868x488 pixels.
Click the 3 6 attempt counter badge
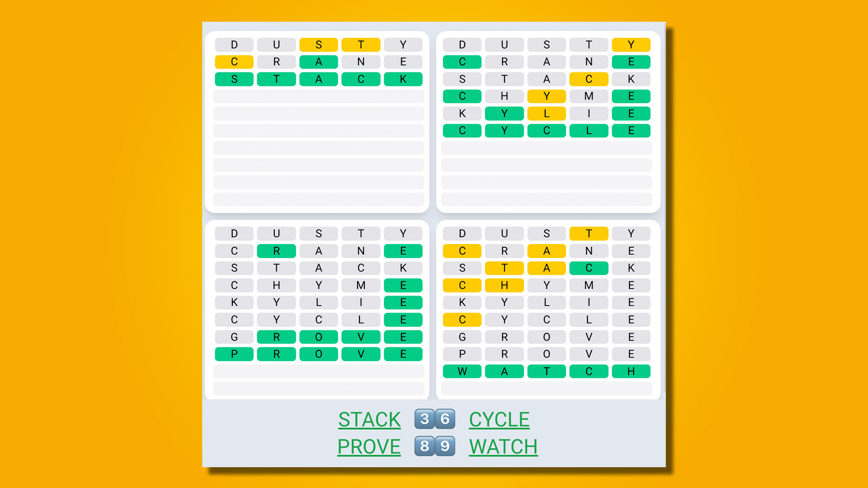tap(434, 419)
